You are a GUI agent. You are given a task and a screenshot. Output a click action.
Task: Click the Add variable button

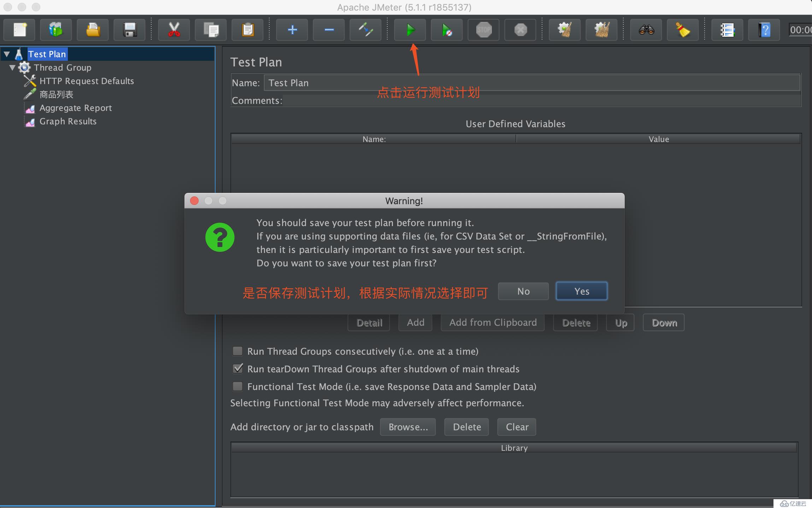tap(415, 323)
